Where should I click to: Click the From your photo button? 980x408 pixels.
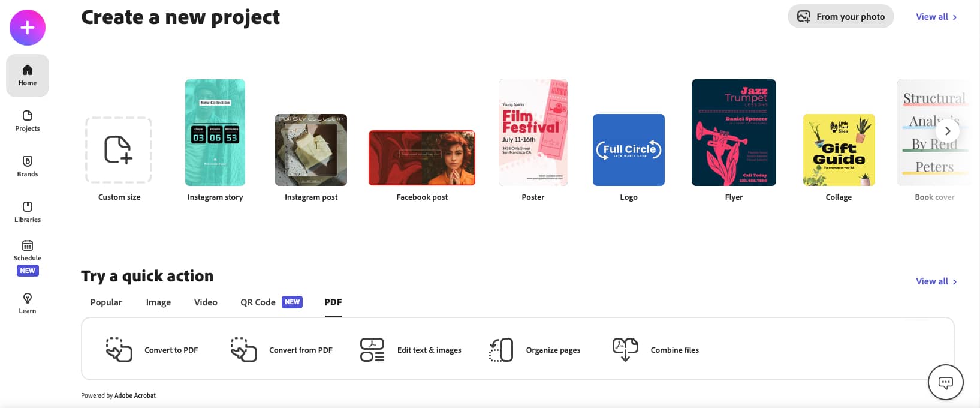[x=840, y=17]
